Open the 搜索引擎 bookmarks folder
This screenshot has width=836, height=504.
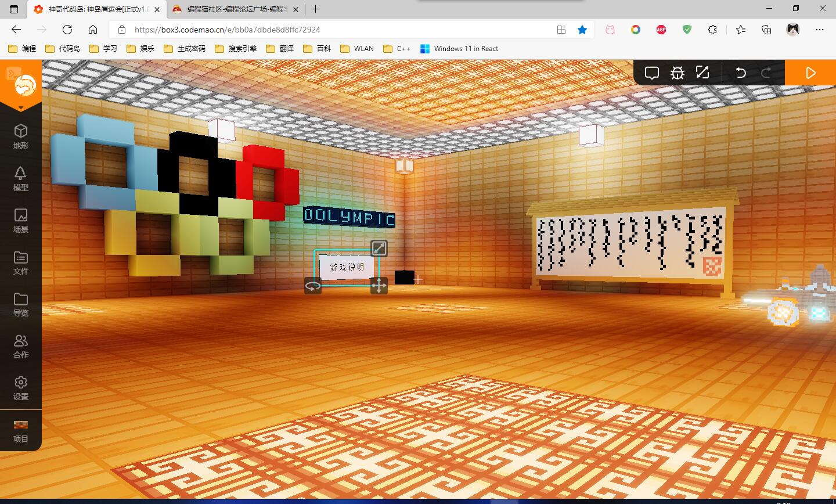point(236,49)
